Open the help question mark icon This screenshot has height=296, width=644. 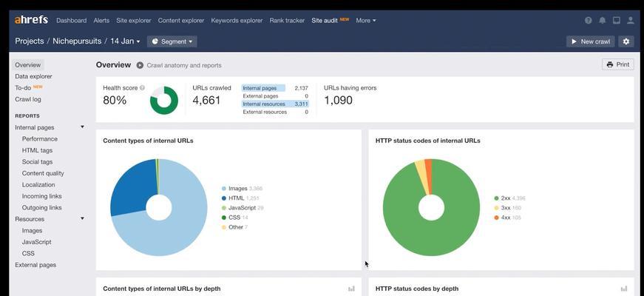point(588,20)
